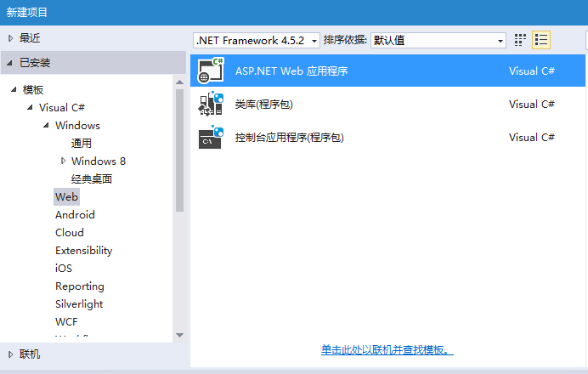Click the tree scrollbar up arrow
This screenshot has width=588, height=374.
[x=179, y=82]
